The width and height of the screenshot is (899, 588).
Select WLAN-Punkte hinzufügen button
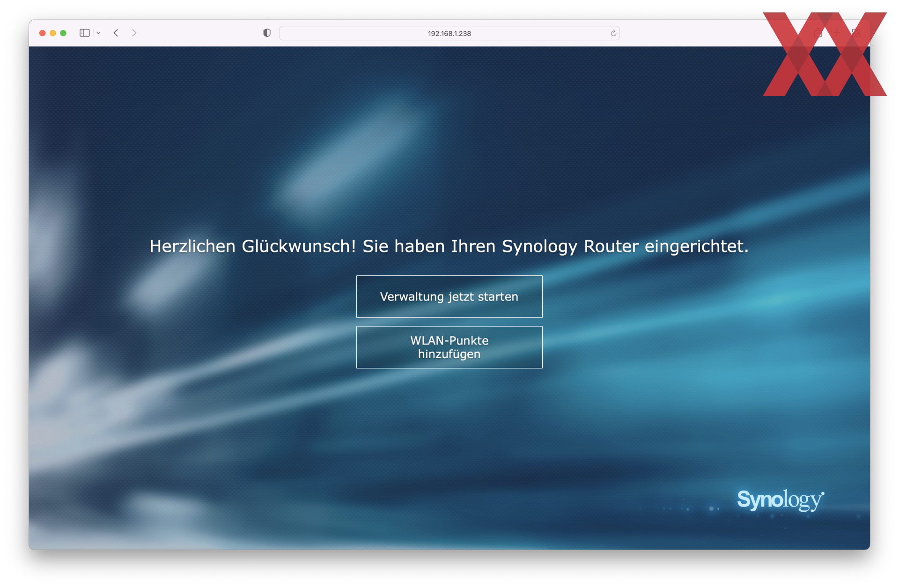(449, 347)
